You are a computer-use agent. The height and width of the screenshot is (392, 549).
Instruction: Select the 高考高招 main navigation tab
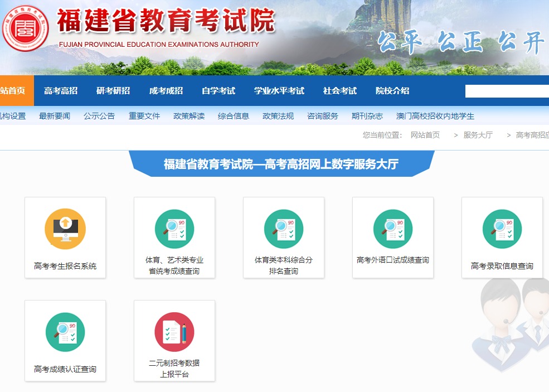[61, 91]
